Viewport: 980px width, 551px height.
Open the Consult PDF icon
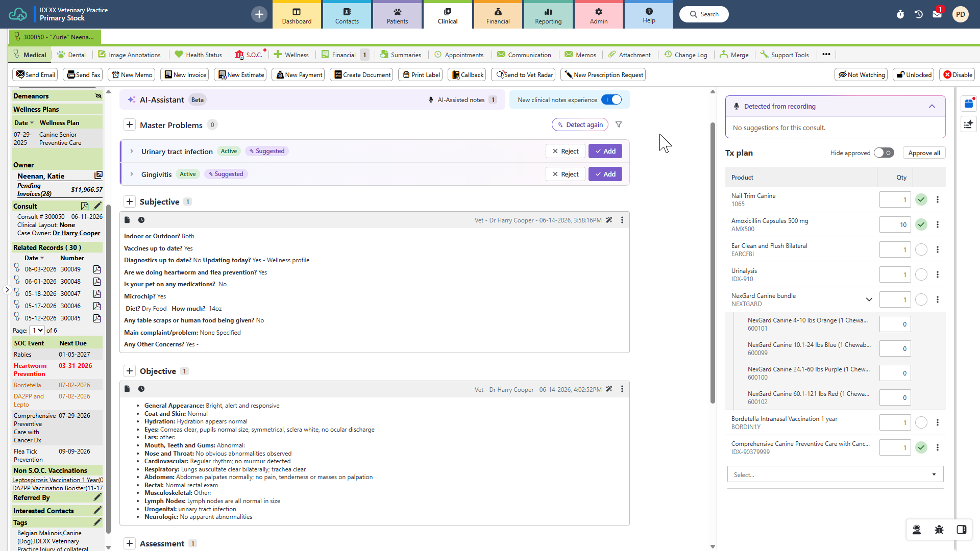pyautogui.click(x=85, y=206)
